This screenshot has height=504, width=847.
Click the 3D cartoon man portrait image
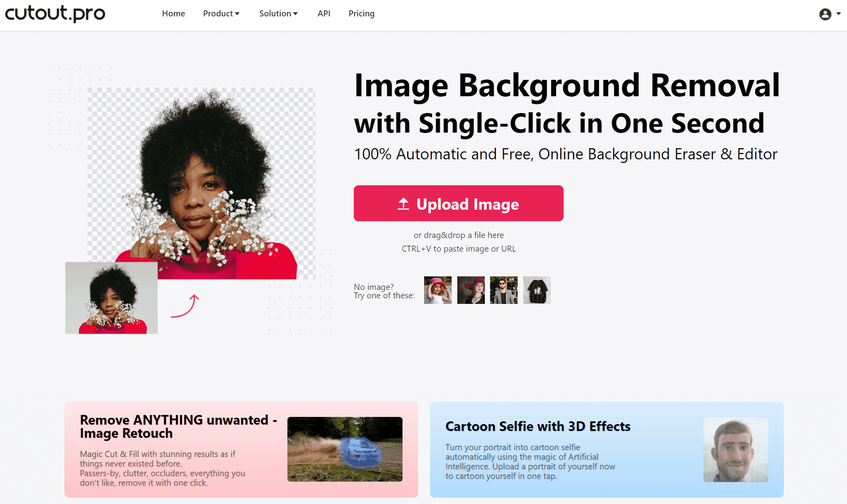(736, 450)
